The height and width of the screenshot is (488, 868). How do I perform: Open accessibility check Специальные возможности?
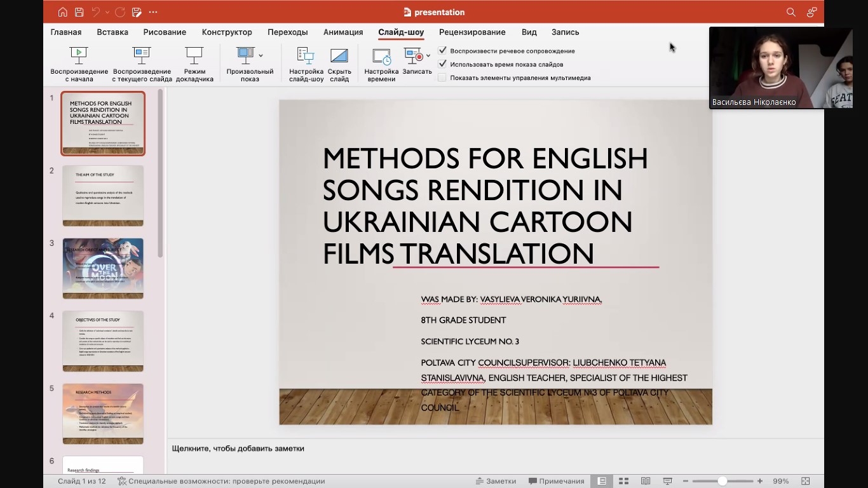click(x=221, y=481)
